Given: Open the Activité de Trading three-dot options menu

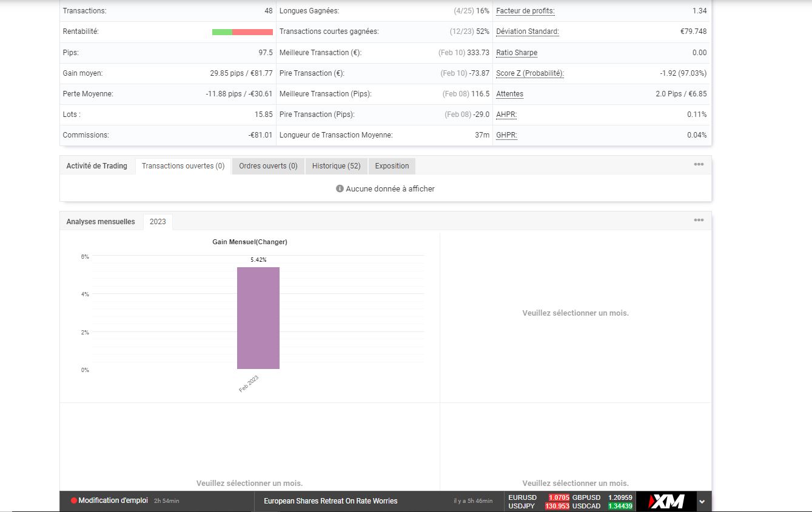Looking at the screenshot, I should point(699,164).
